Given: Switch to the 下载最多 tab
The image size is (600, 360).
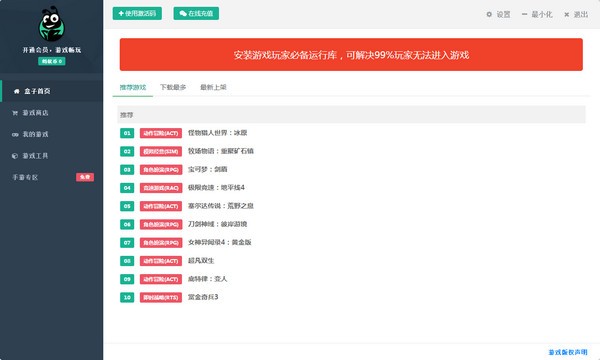Looking at the screenshot, I should point(173,87).
